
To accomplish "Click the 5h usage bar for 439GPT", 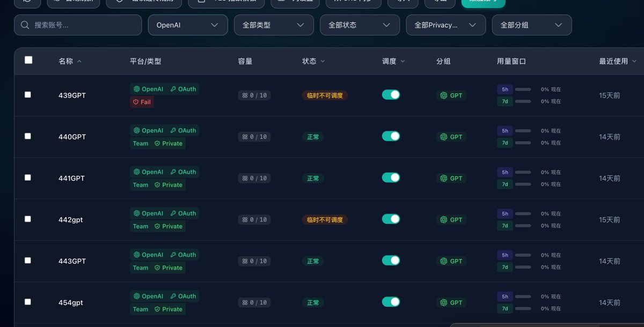I will pyautogui.click(x=523, y=90).
